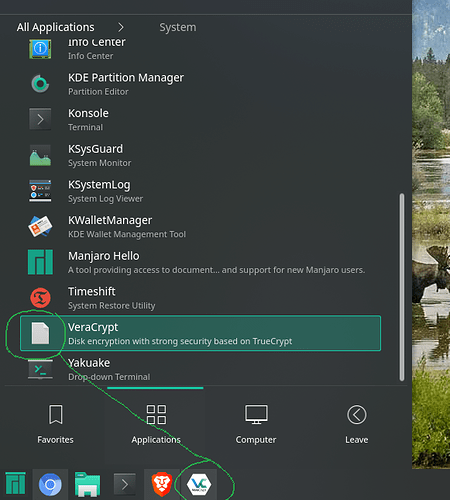The width and height of the screenshot is (450, 500).
Task: Open Konsole from taskbar
Action: pos(125,484)
